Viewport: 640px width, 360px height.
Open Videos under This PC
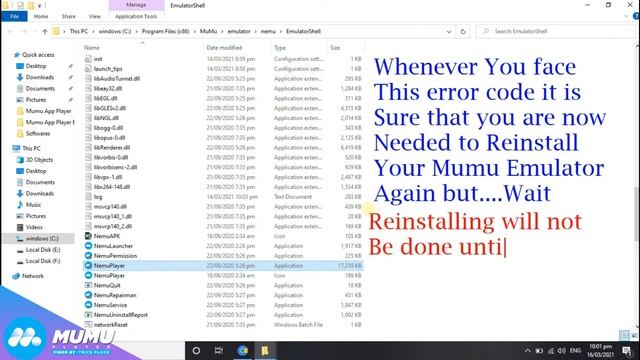tap(34, 227)
